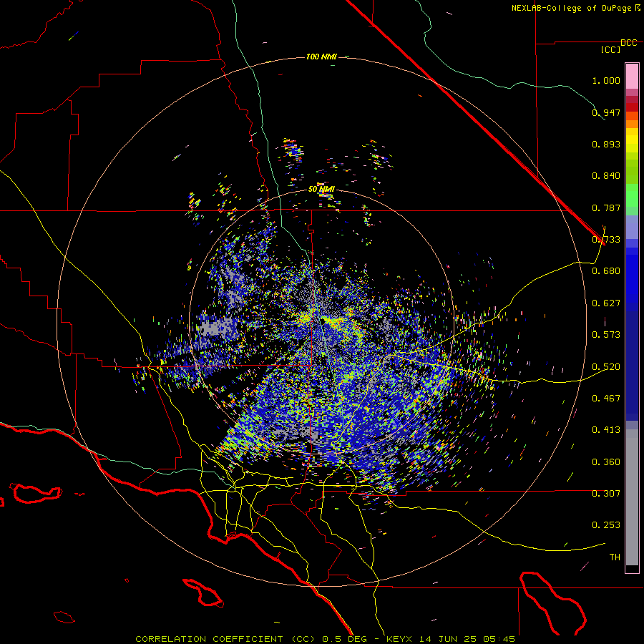
Task: Click the [CC] units label
Action: 610,49
